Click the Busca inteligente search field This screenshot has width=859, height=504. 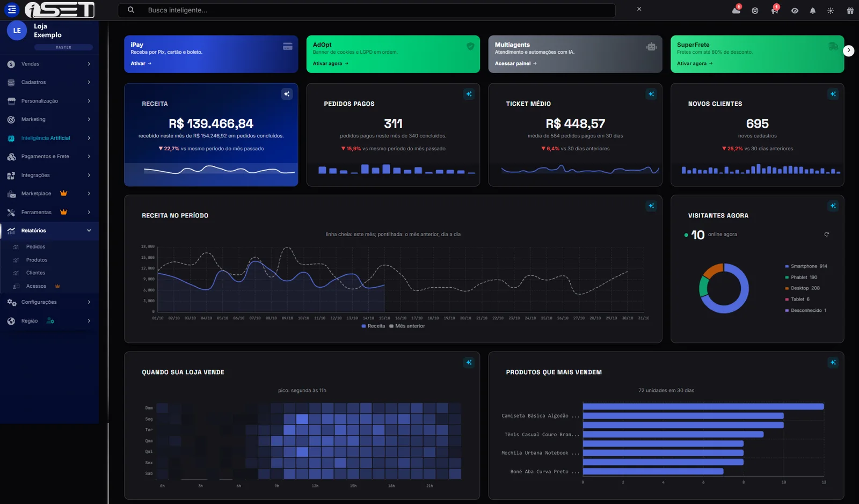(367, 10)
